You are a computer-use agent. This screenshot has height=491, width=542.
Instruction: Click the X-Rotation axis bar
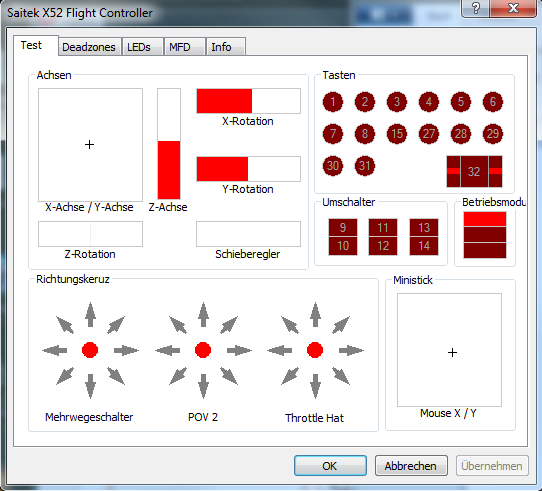coord(249,101)
